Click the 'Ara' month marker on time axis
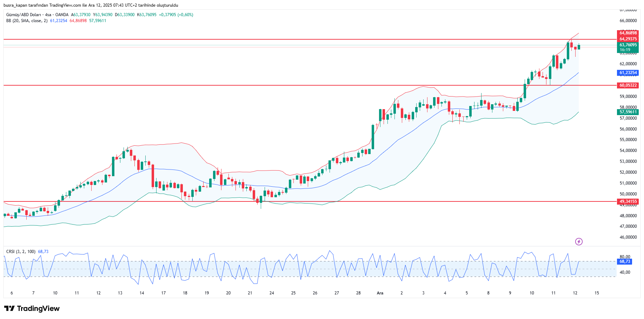 380,293
